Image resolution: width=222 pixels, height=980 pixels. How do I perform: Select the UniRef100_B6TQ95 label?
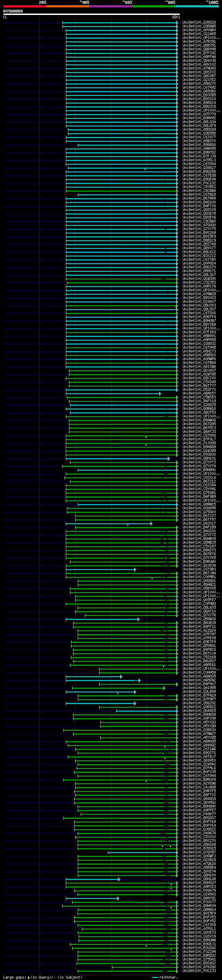pos(199,424)
